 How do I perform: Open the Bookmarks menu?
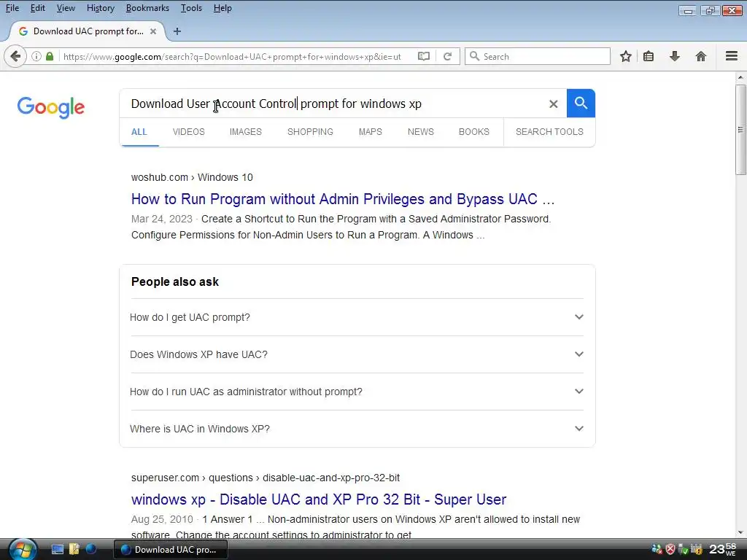tap(147, 8)
